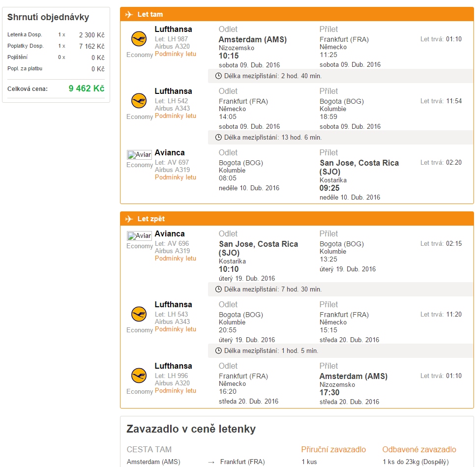Click the Zavazadlo v ceně letenky heading
Screen dimensions: 476x467
191,429
